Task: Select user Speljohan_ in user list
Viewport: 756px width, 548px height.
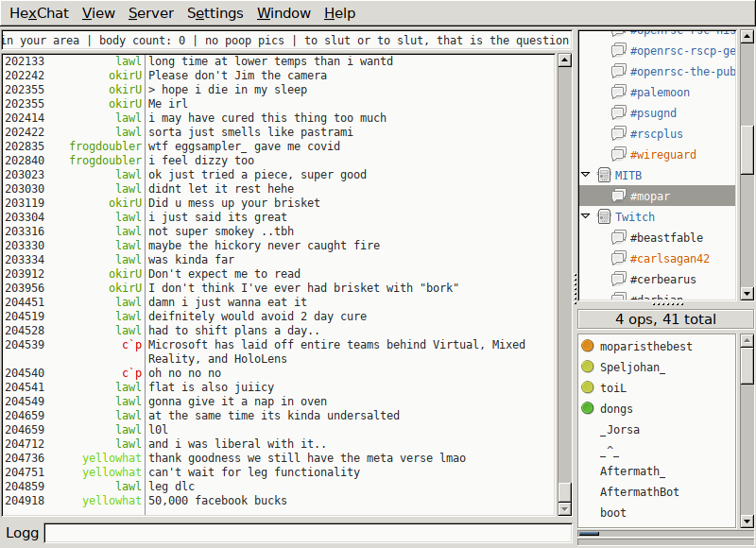Action: (x=632, y=367)
